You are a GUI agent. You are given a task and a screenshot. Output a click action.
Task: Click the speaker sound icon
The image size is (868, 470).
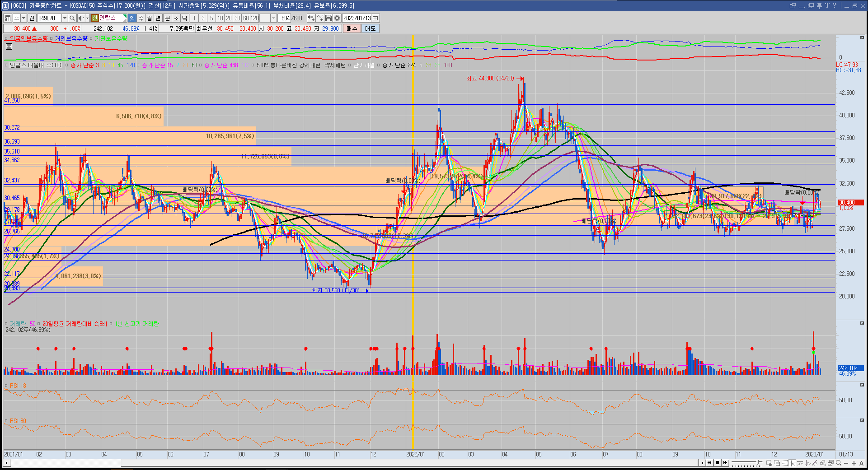point(81,18)
